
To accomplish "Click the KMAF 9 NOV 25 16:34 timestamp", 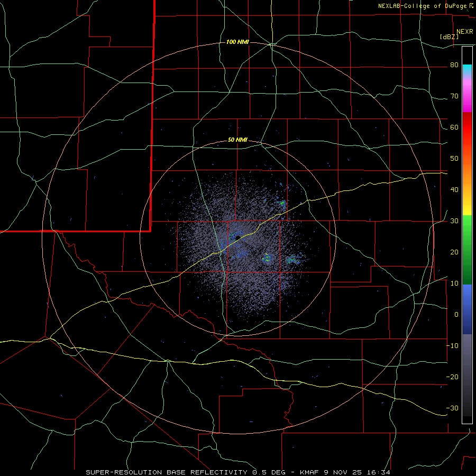I will (x=345, y=472).
